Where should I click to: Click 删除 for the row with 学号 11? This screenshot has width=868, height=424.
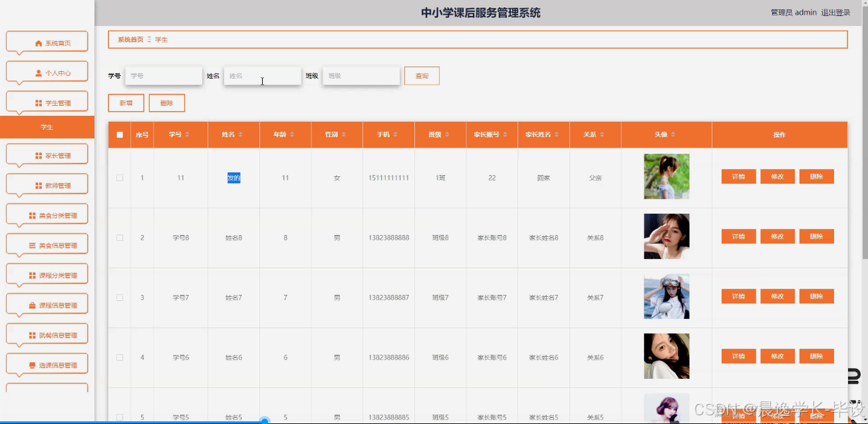click(817, 176)
